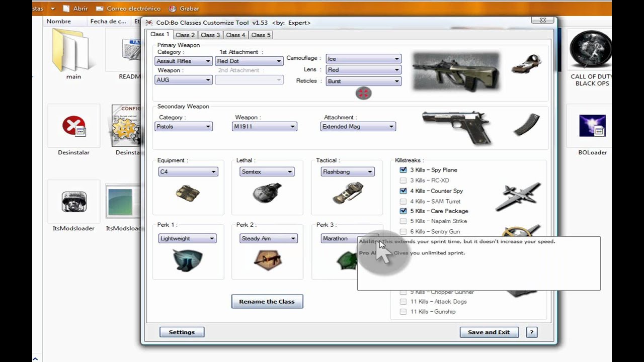644x362 pixels.
Task: Click the extended mag attachment icon
Action: coord(526,125)
